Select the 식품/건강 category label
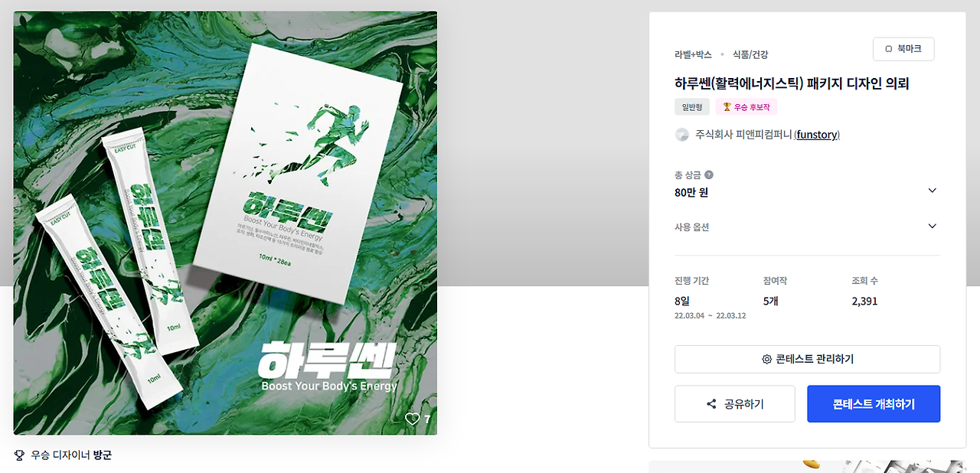The height and width of the screenshot is (473, 980). 750,54
